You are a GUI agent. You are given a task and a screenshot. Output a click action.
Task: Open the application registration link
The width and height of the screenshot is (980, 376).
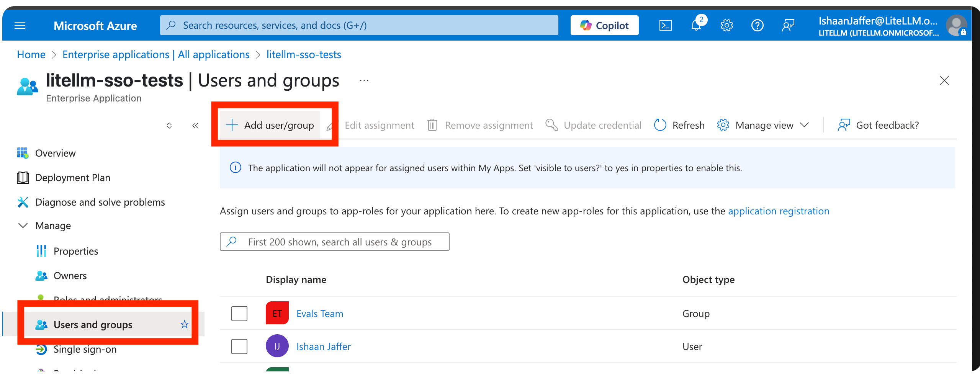778,211
